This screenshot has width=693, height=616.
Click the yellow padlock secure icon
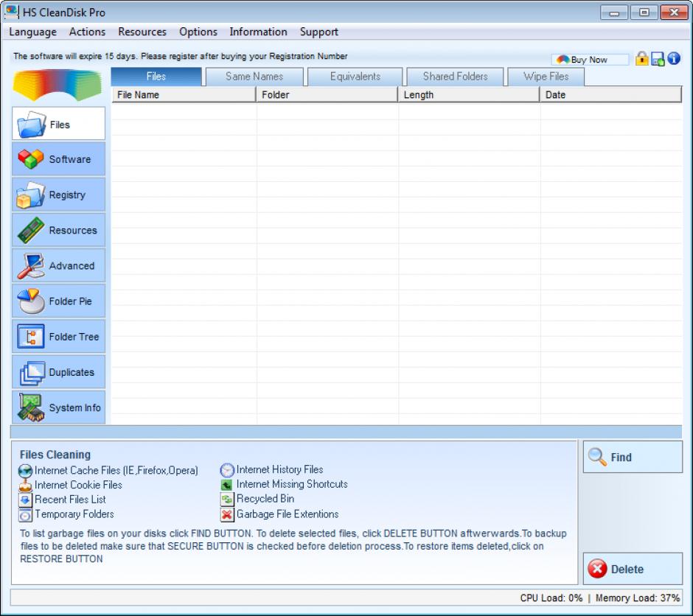coord(642,59)
